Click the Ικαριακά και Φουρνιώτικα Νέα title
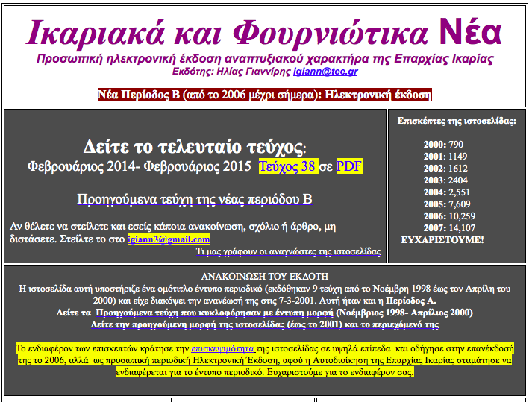The image size is (532, 402). click(x=264, y=33)
